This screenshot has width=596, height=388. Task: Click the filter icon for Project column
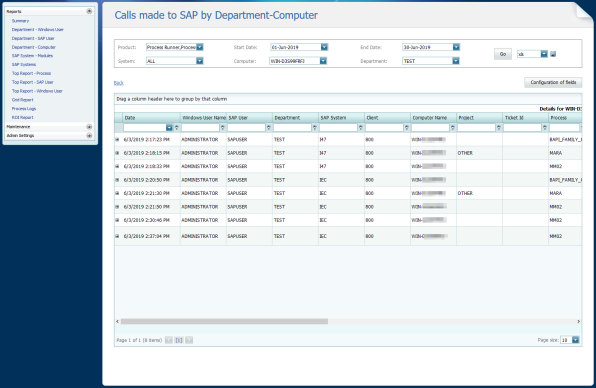tap(499, 128)
